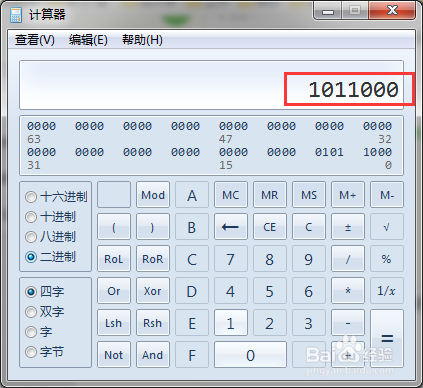Screen dimensions: 423x388
Task: Click the Or bitwise button
Action: tap(114, 291)
